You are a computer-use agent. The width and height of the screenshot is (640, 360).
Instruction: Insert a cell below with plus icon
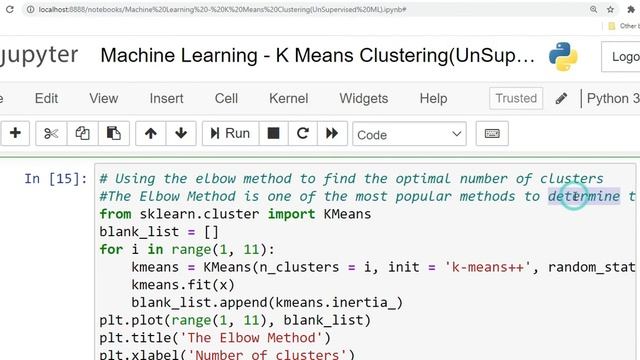click(x=15, y=133)
